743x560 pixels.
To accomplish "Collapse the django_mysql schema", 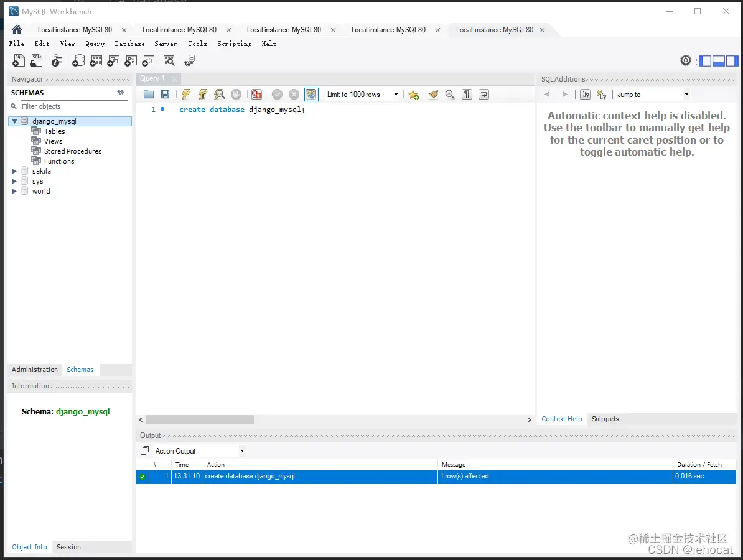I will pyautogui.click(x=14, y=121).
